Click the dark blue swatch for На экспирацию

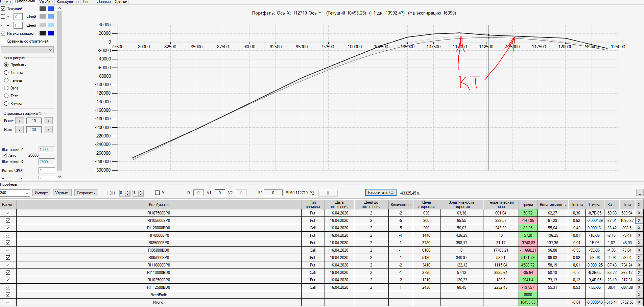click(51, 33)
